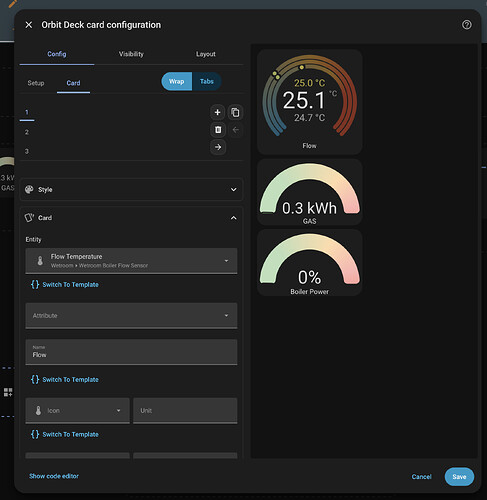The height and width of the screenshot is (500, 487).
Task: Click the thermometer icon in Icon selector
Action: click(38, 411)
